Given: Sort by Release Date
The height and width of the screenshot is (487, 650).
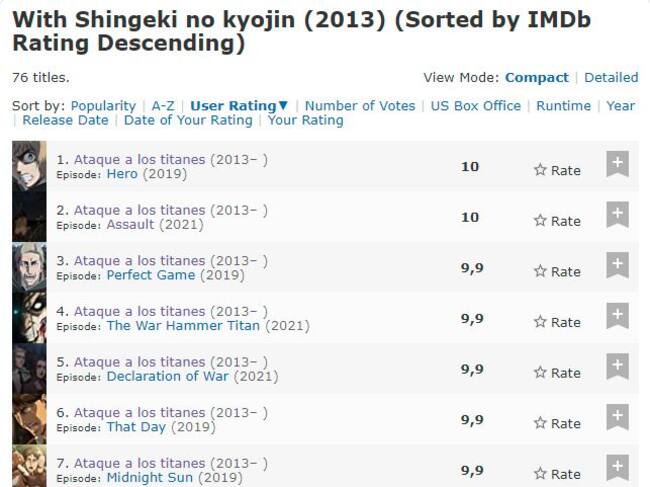Looking at the screenshot, I should pos(65,120).
